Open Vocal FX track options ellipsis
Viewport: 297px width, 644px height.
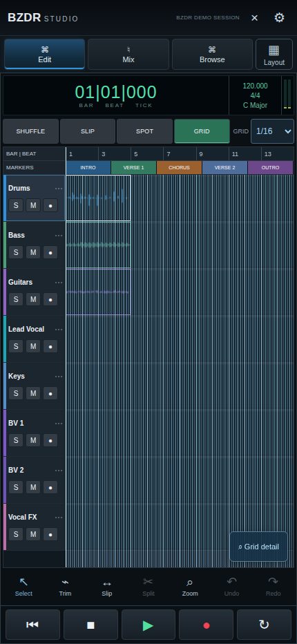(x=59, y=518)
